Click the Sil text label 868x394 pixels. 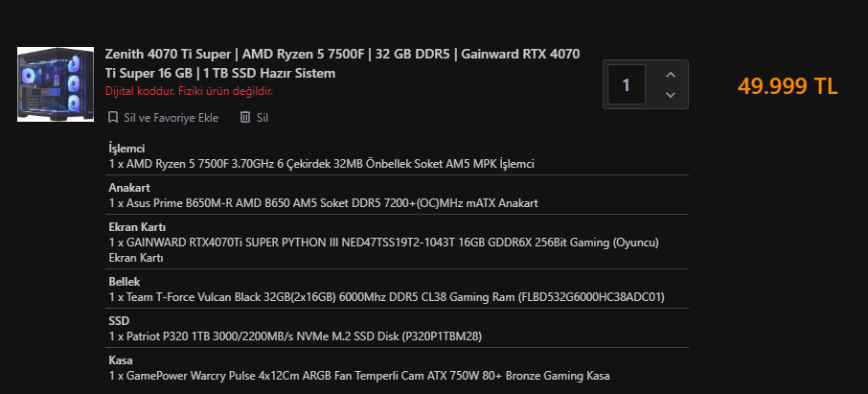click(x=263, y=117)
